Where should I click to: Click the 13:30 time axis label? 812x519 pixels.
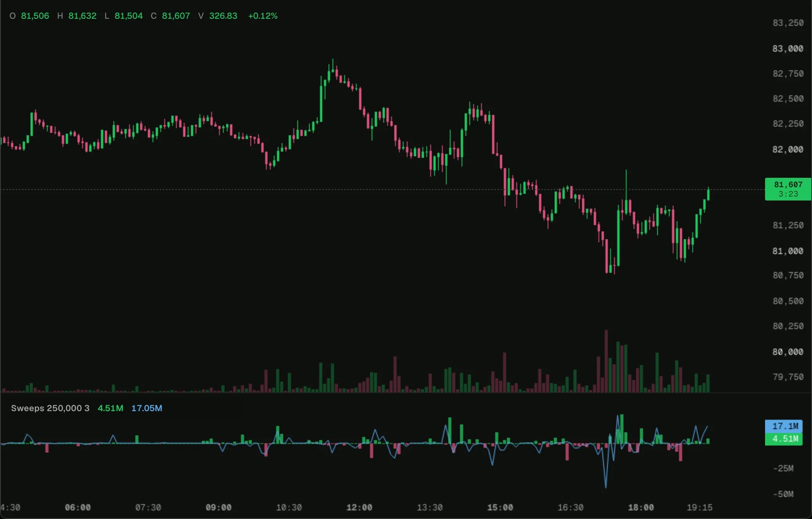[x=429, y=507]
